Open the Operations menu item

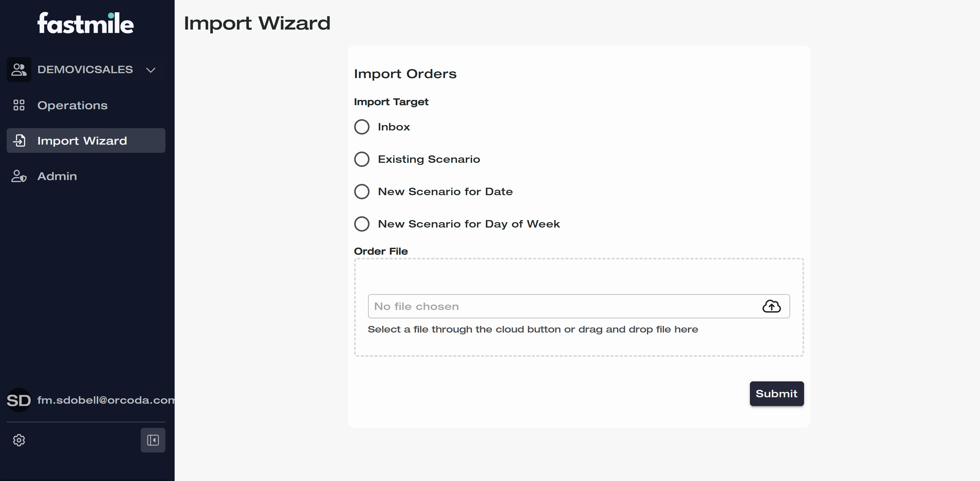coord(72,105)
